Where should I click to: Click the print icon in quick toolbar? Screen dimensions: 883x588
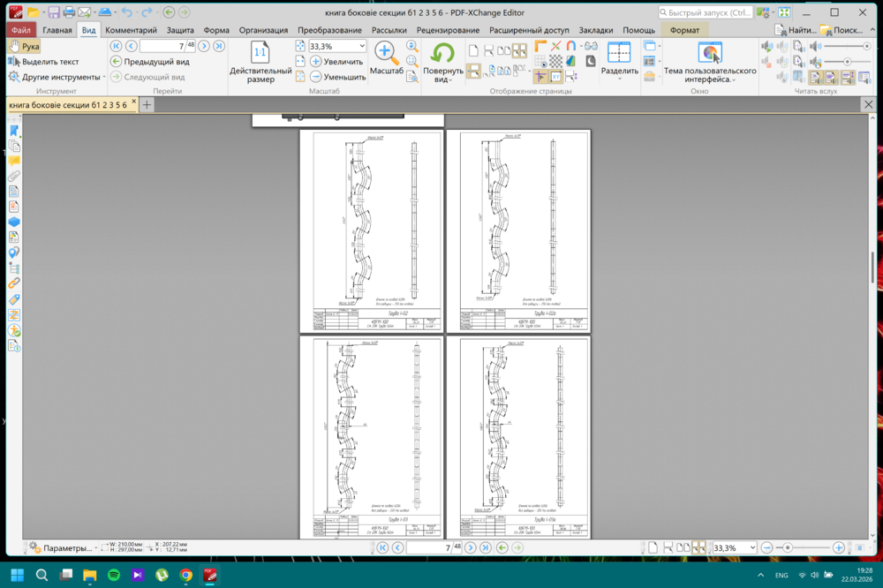(x=69, y=12)
